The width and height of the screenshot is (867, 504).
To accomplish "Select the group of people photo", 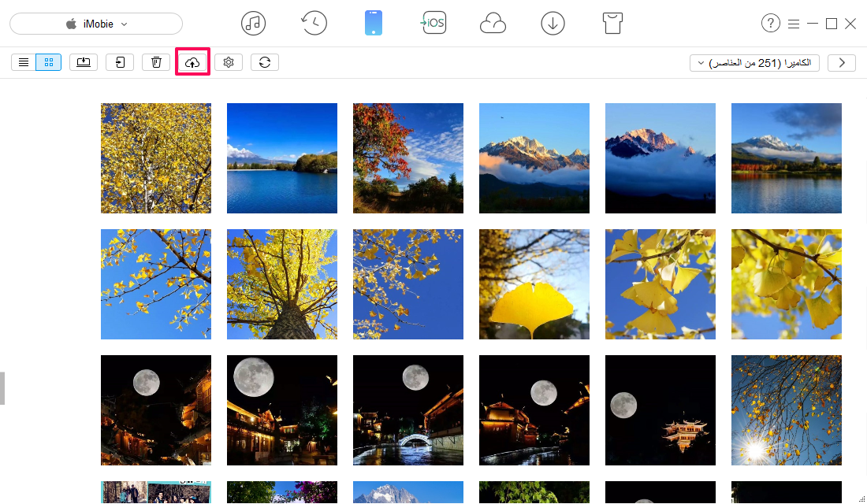I will (x=156, y=492).
